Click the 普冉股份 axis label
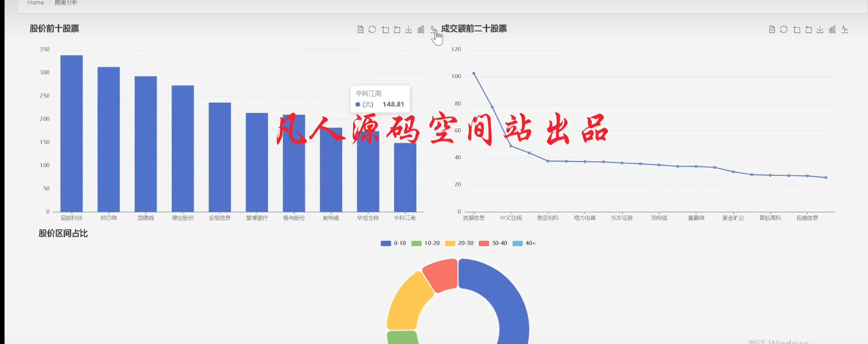 (294, 218)
